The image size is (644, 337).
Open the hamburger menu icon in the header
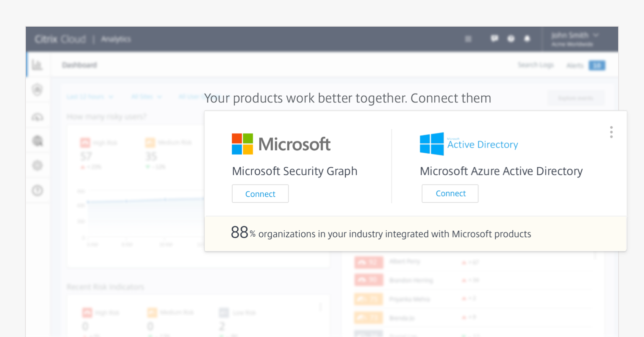[x=468, y=39]
